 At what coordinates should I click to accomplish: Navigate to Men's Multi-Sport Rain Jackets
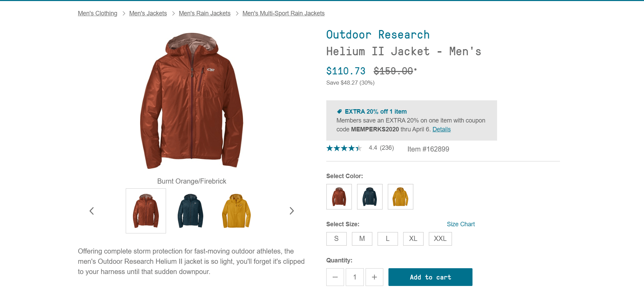(x=284, y=13)
